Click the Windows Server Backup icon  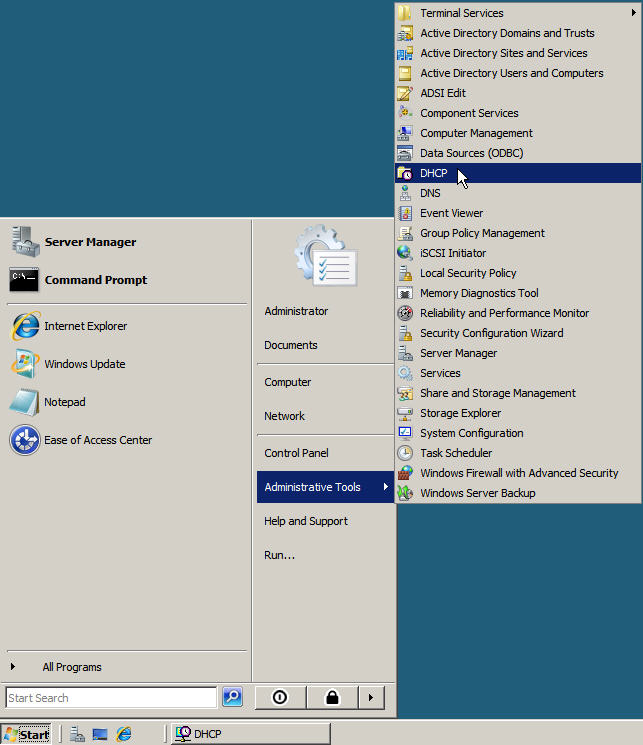pos(404,493)
